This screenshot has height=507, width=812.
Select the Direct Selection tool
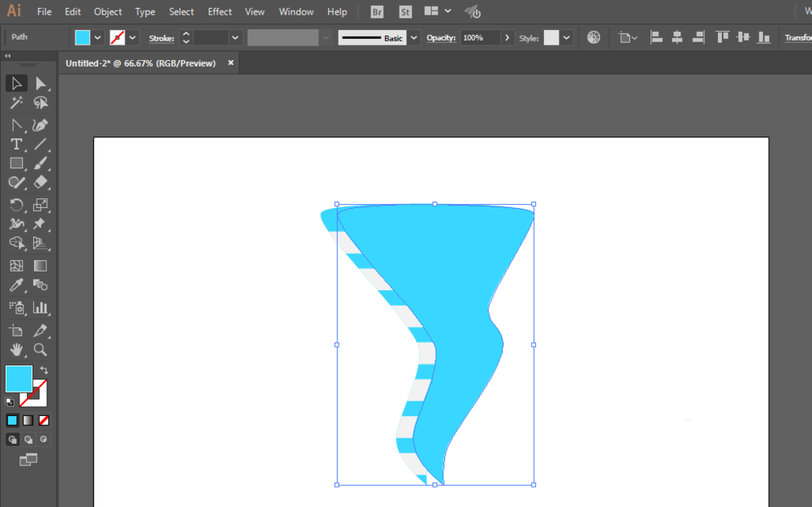pyautogui.click(x=41, y=84)
